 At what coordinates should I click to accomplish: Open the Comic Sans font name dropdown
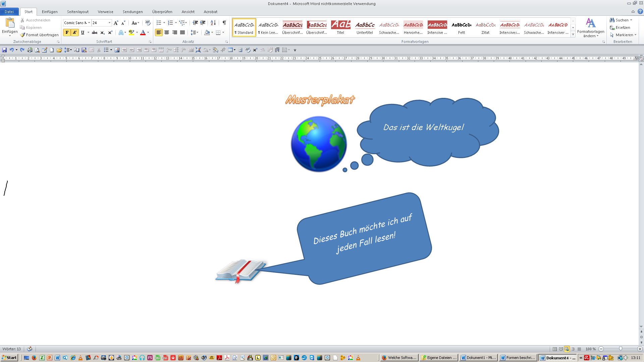click(89, 23)
